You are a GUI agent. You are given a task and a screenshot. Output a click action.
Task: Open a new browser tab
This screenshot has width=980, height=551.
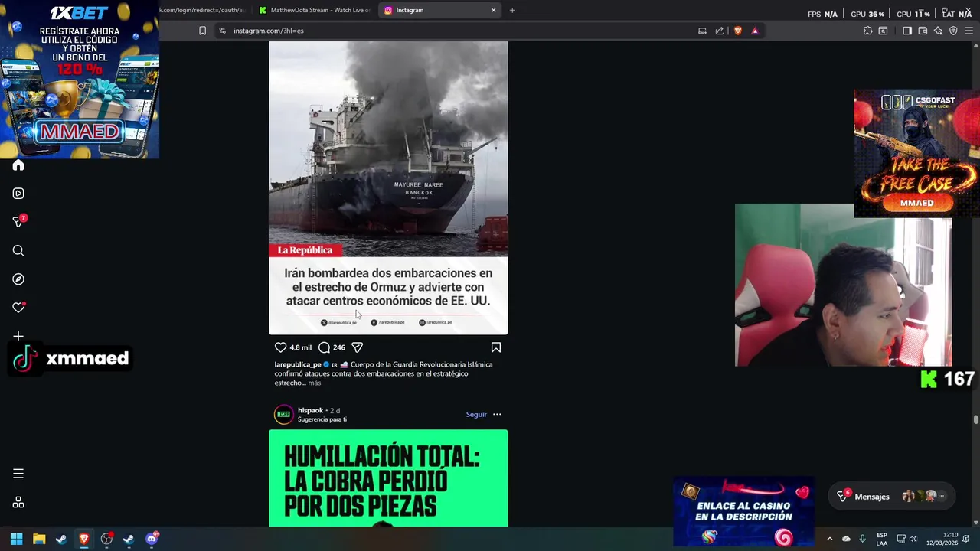point(512,10)
